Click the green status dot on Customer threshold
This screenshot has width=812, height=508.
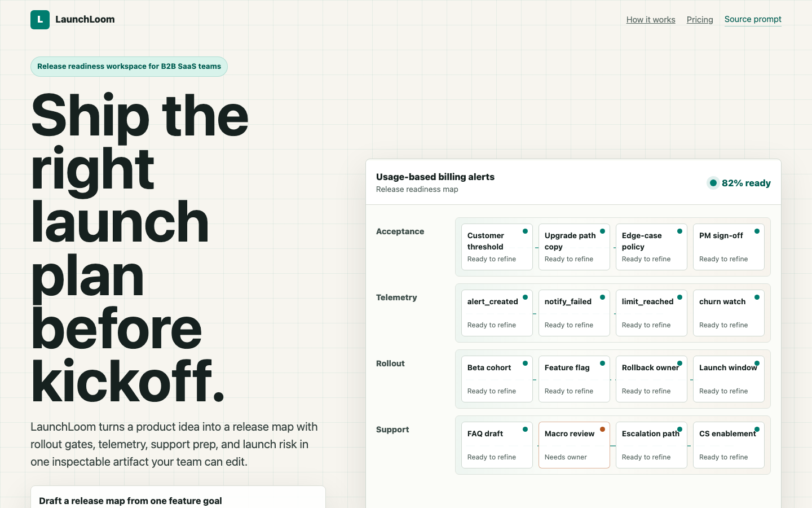pos(525,231)
